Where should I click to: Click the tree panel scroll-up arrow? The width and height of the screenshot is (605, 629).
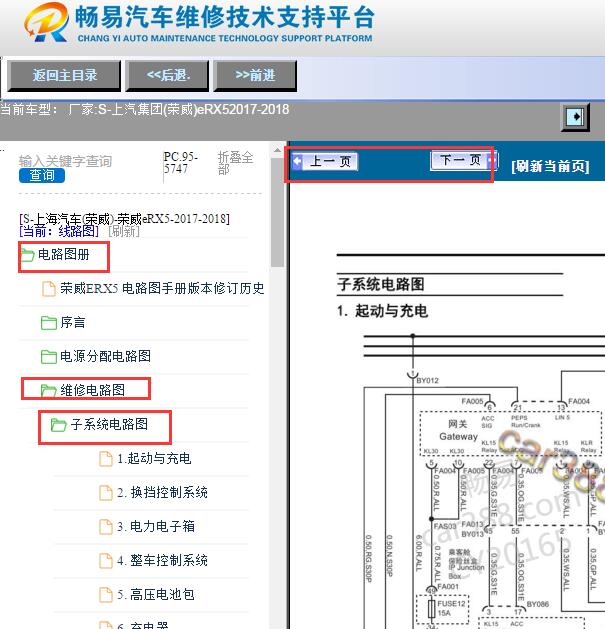click(x=277, y=151)
